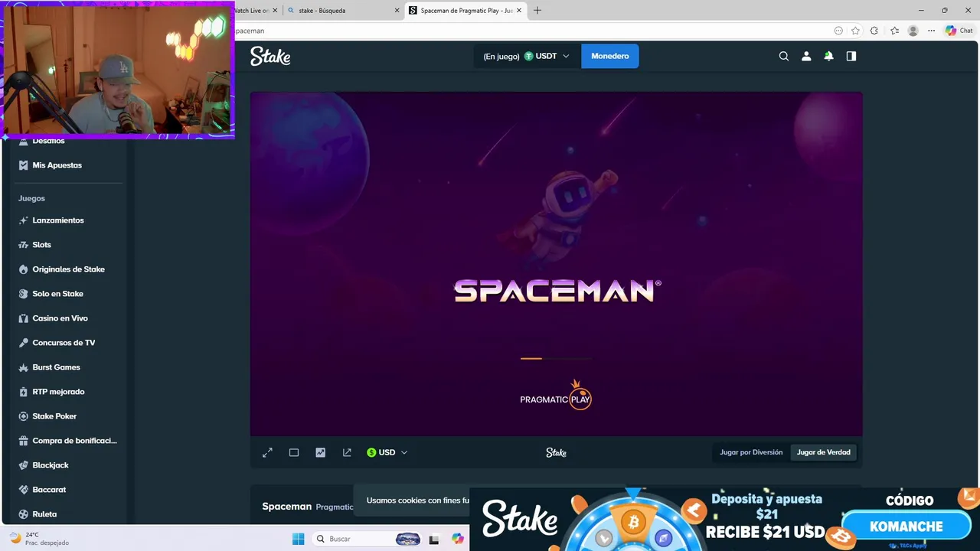This screenshot has height=551, width=980.
Task: Click the Casino en Vivo icon
Action: click(x=24, y=318)
